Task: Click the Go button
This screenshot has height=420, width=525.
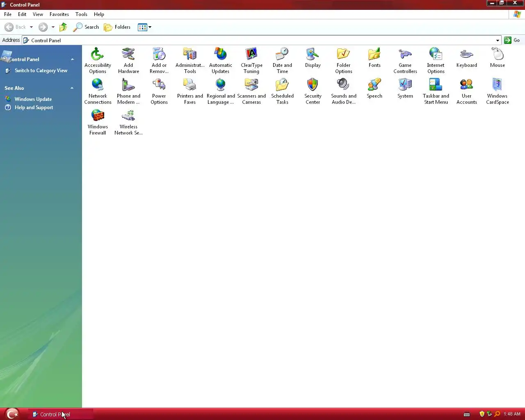Action: (x=512, y=40)
